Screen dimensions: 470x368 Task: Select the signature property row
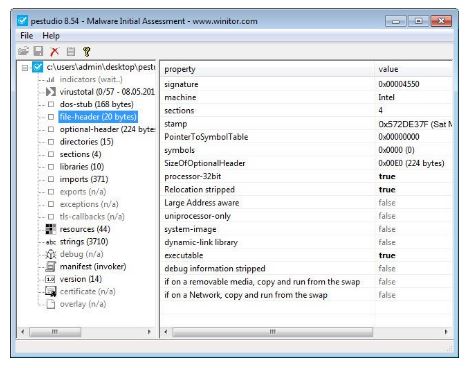click(307, 84)
